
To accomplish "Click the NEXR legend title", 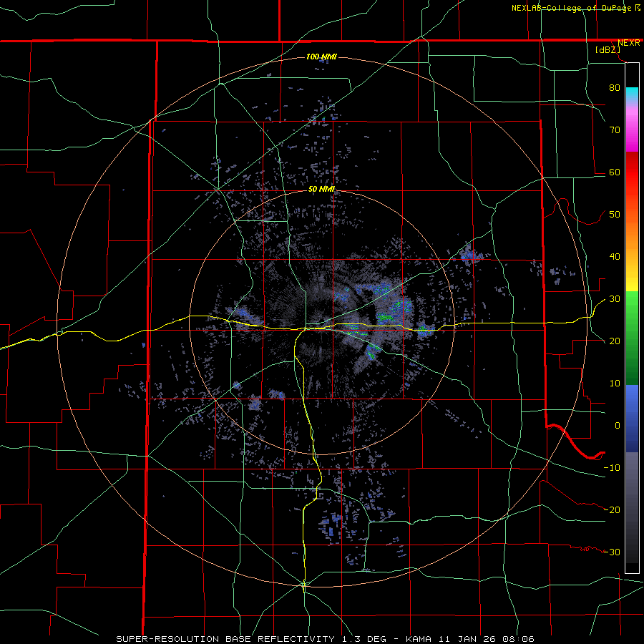I will pos(629,43).
